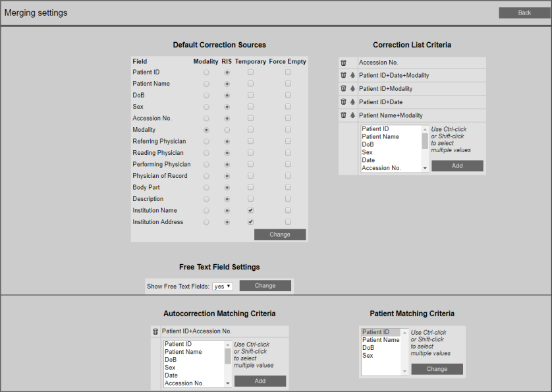Move Patient Name+Modality criterion up
552x392 pixels.
click(x=352, y=115)
